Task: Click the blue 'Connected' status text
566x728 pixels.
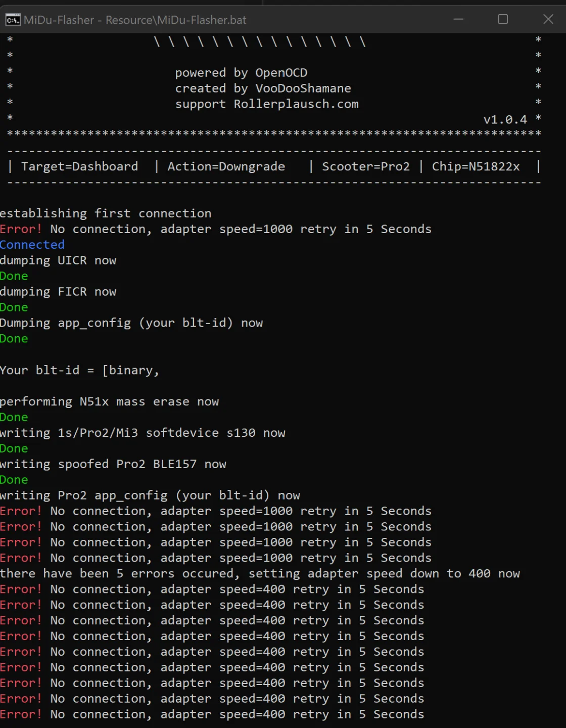Action: (32, 245)
